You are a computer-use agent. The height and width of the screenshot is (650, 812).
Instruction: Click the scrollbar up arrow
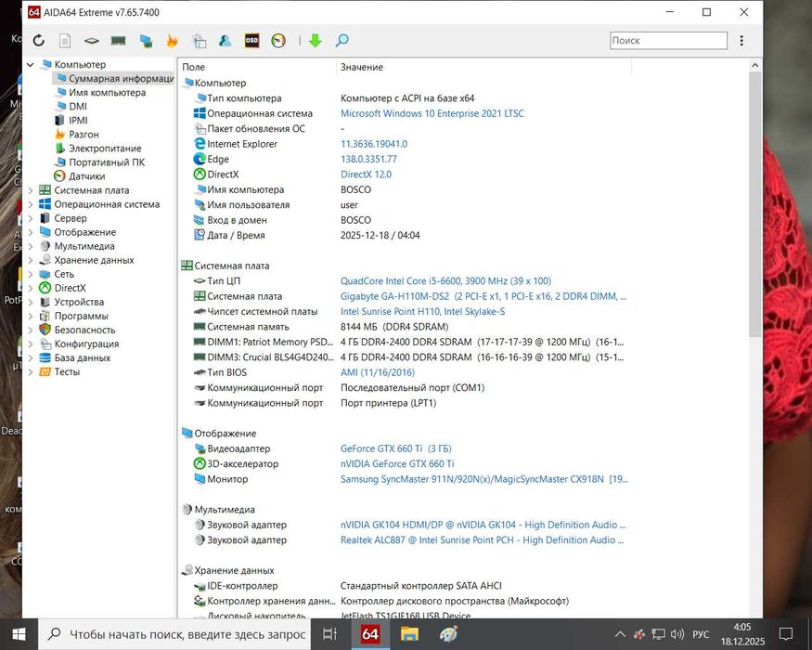click(754, 65)
